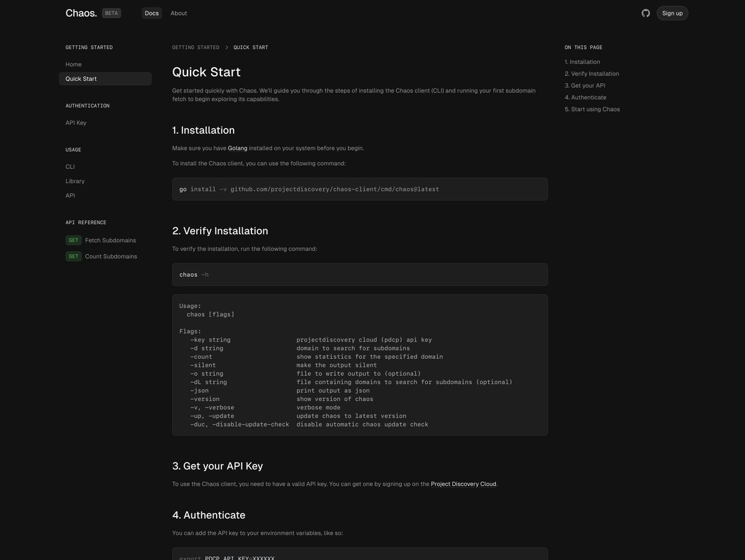Viewport: 745px width, 560px height.
Task: Click the BETA badge
Action: coord(112,13)
